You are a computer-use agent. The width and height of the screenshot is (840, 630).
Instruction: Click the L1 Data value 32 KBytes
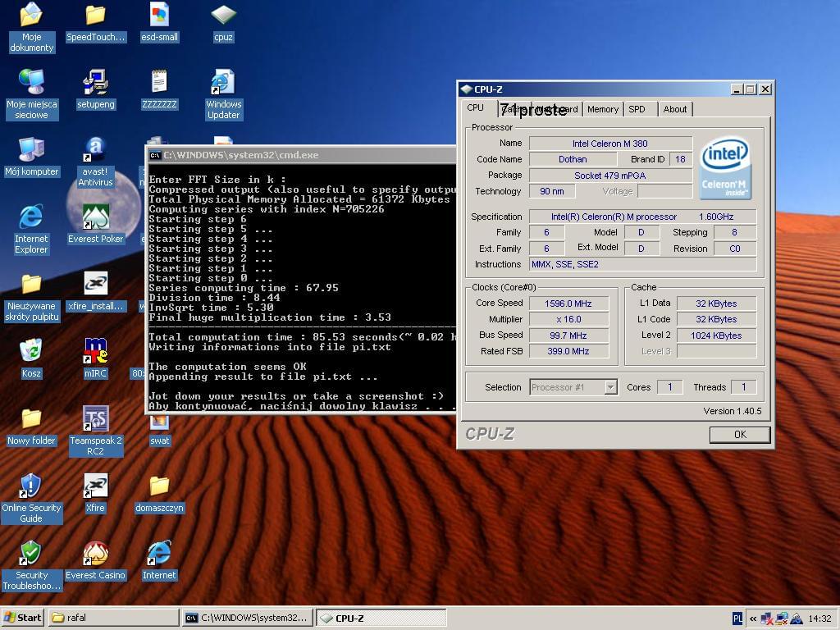716,304
